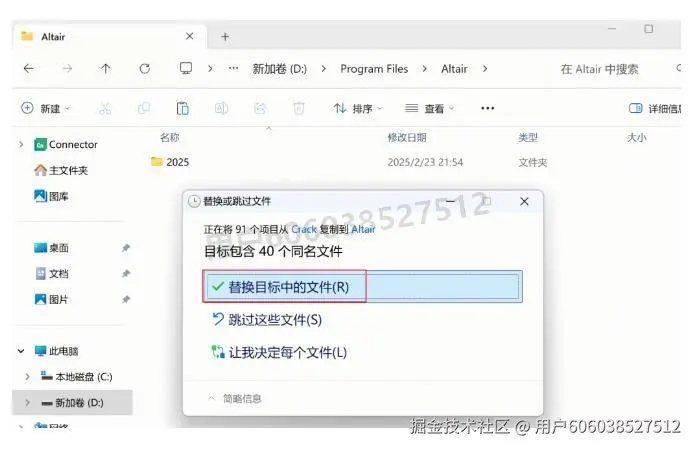Open the 排序 (Sort) dropdown
The image size is (694, 449).
point(358,108)
